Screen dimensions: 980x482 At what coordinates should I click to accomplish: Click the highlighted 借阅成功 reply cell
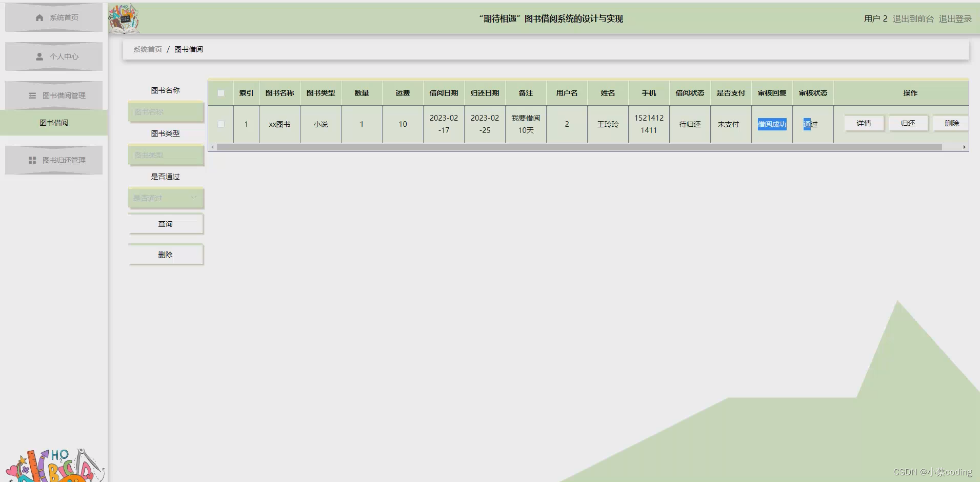click(x=772, y=124)
